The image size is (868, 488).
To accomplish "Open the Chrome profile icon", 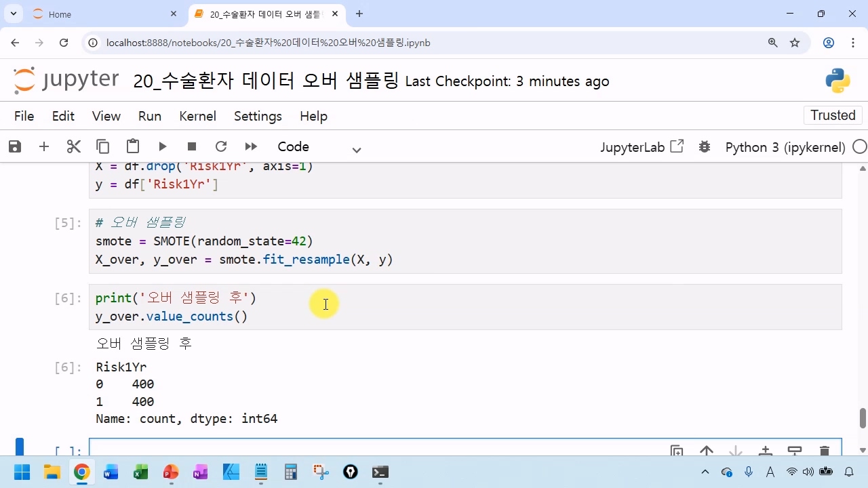I will (829, 43).
